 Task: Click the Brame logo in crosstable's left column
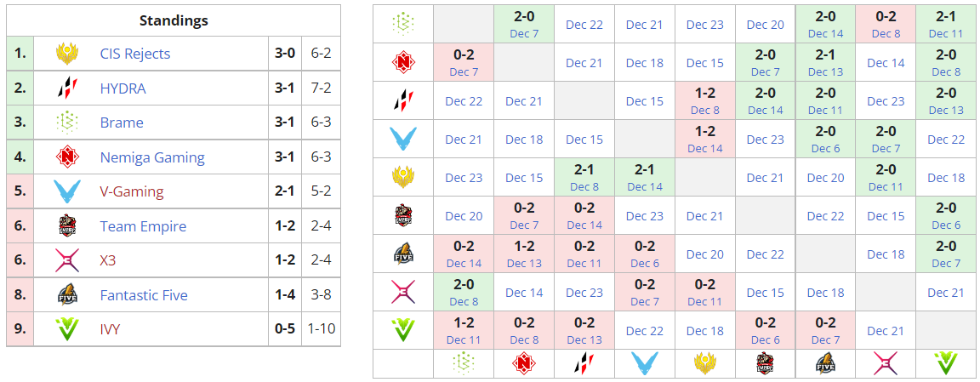402,24
